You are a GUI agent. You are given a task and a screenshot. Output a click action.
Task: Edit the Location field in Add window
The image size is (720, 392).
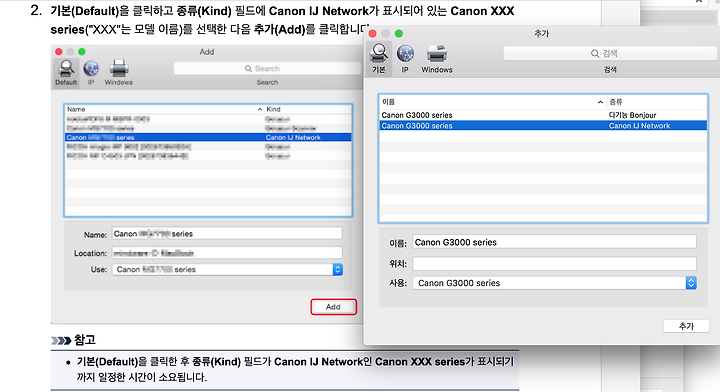pos(227,253)
